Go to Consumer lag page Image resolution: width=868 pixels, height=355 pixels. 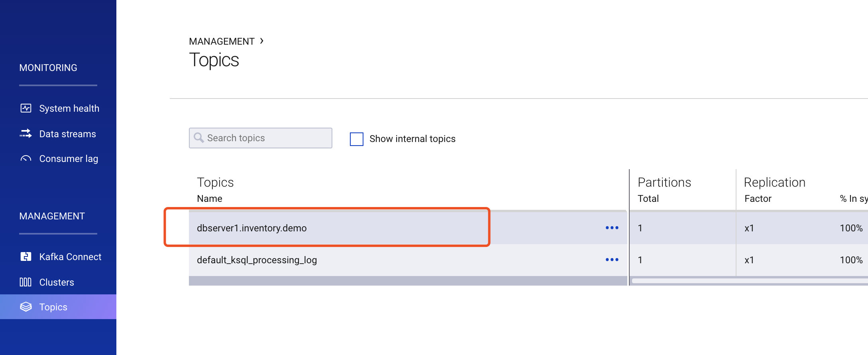(x=69, y=159)
